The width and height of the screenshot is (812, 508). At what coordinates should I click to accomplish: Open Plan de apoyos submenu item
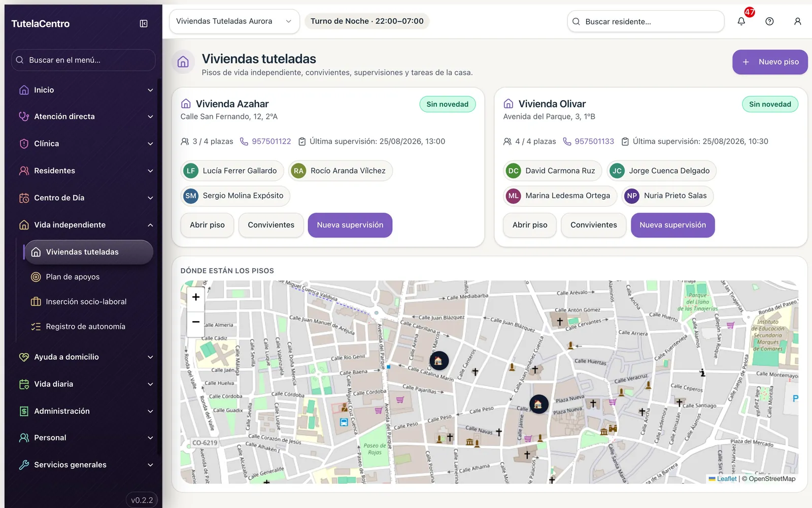[88, 277]
